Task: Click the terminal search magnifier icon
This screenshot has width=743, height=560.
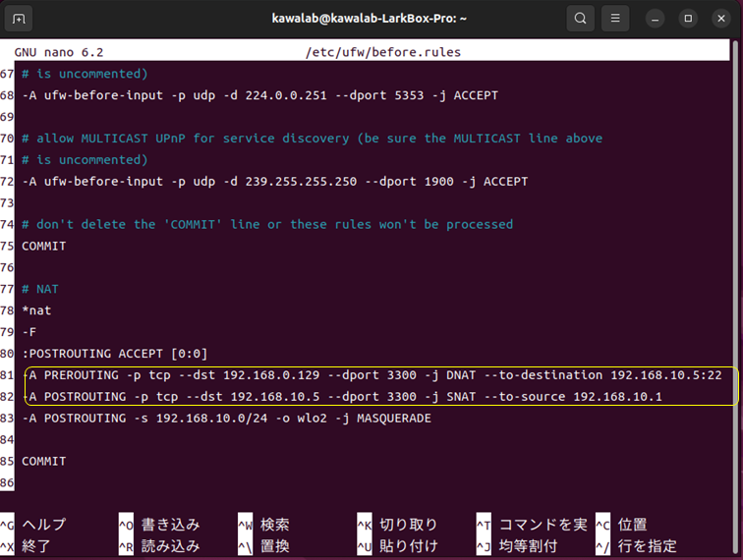Action: coord(581,19)
